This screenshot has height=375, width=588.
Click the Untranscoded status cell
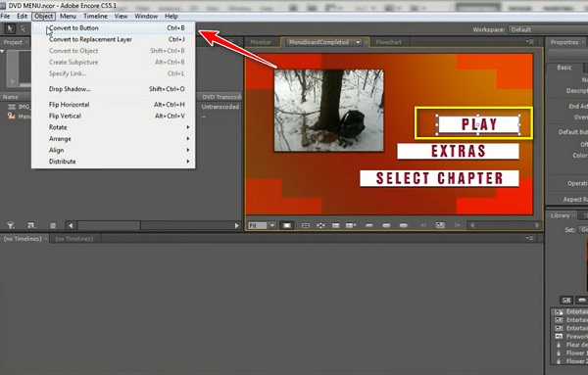(220, 107)
